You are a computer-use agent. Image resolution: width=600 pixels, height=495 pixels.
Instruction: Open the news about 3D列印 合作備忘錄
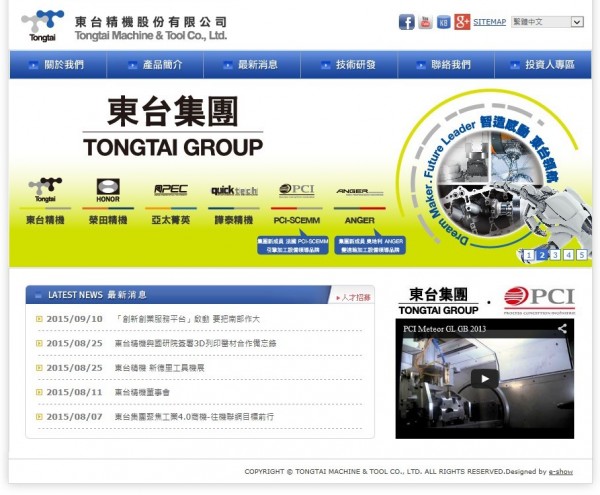click(x=195, y=344)
